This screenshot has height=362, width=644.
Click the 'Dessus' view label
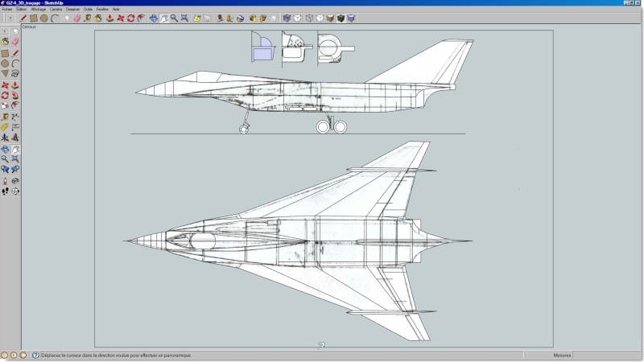(x=29, y=27)
